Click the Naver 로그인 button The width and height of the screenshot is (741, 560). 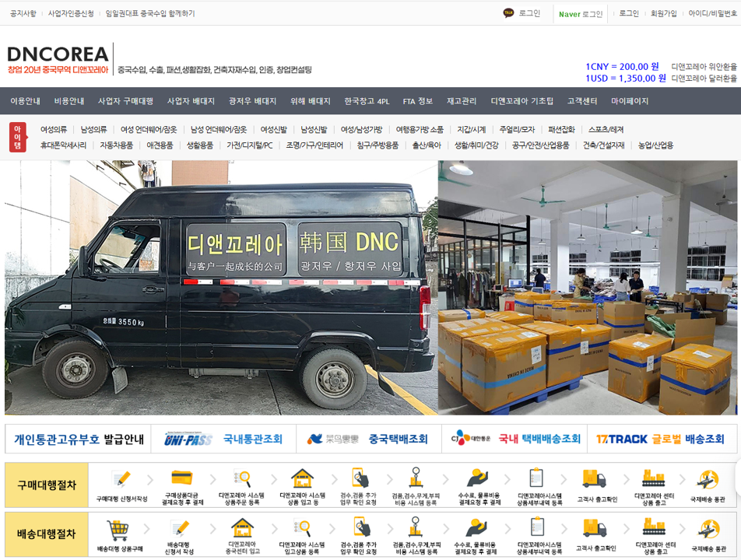[581, 14]
